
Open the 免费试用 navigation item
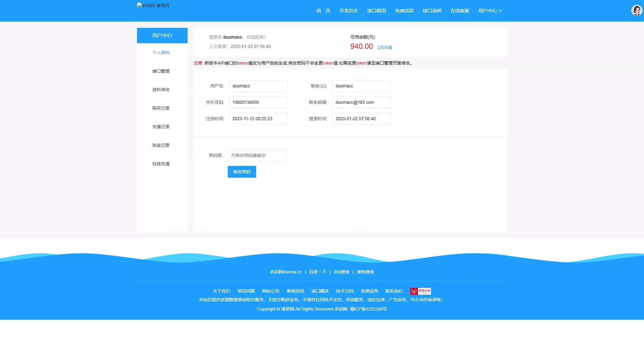[404, 11]
